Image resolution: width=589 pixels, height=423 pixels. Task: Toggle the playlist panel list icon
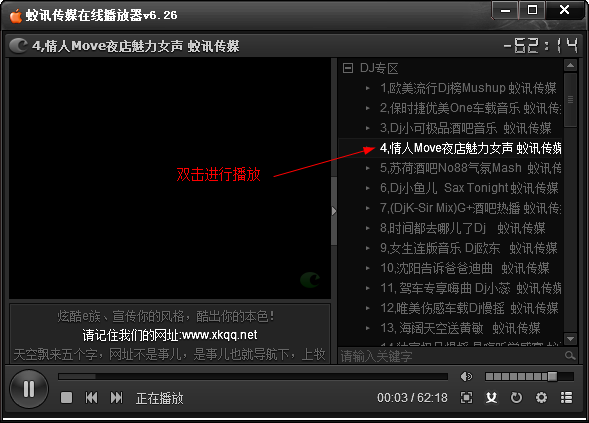point(566,397)
